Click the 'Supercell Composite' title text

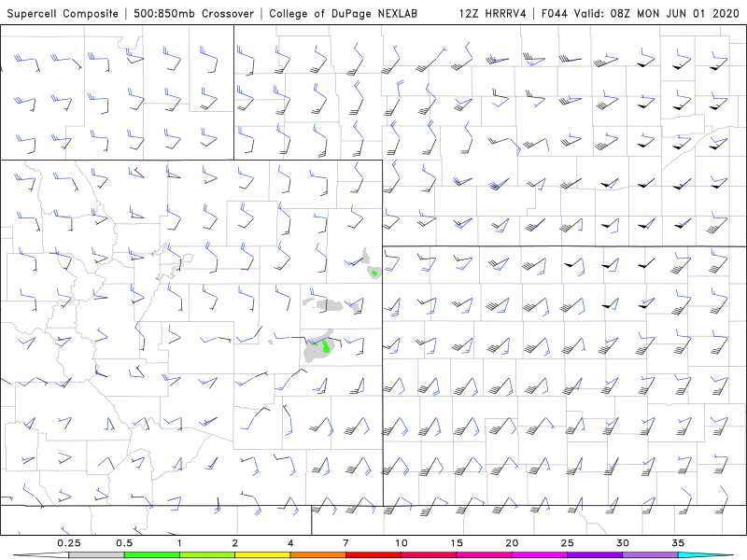(63, 13)
